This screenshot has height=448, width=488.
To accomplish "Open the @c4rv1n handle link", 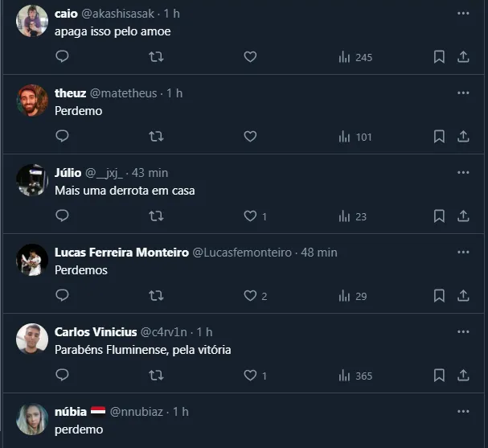I will point(164,332).
